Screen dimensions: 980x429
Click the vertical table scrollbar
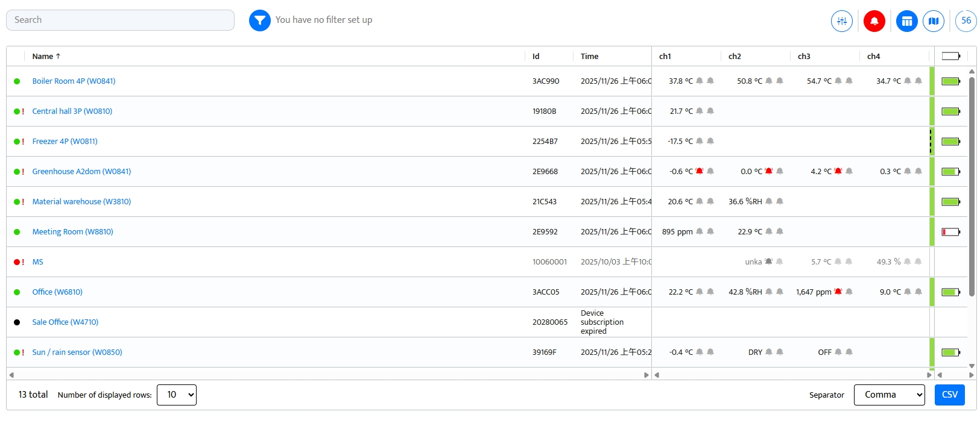click(x=972, y=187)
